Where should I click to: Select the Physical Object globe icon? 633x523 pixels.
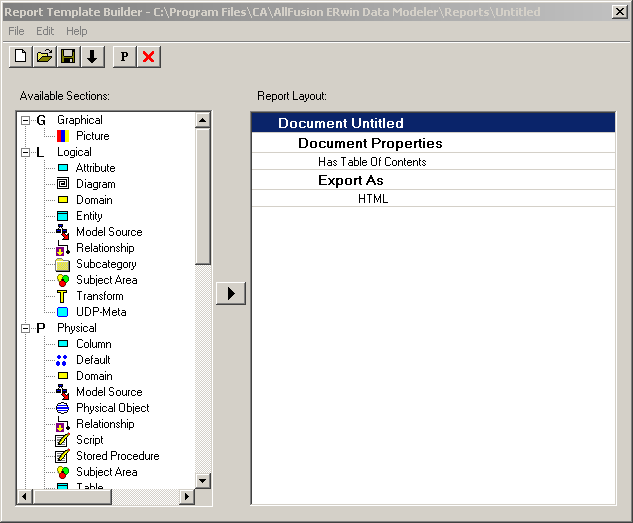[x=63, y=408]
